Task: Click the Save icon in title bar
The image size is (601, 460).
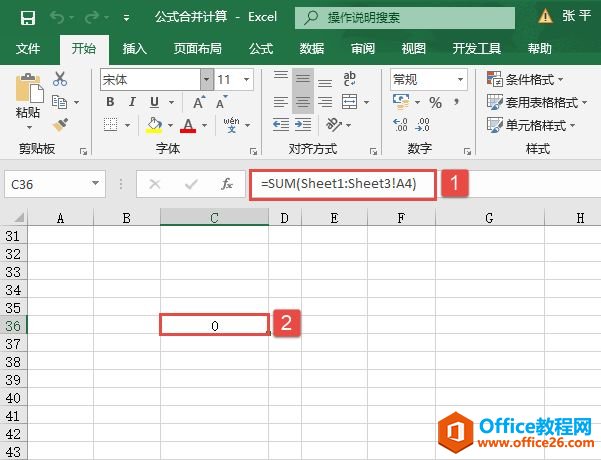Action: 28,18
